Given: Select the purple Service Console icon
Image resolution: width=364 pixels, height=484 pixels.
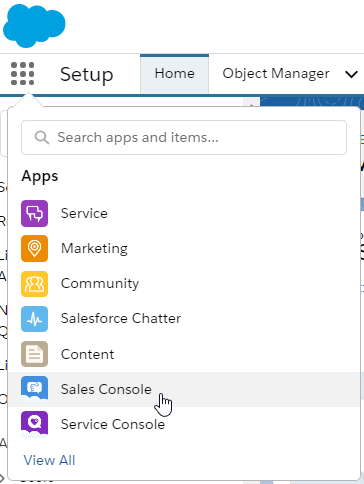Looking at the screenshot, I should [34, 424].
